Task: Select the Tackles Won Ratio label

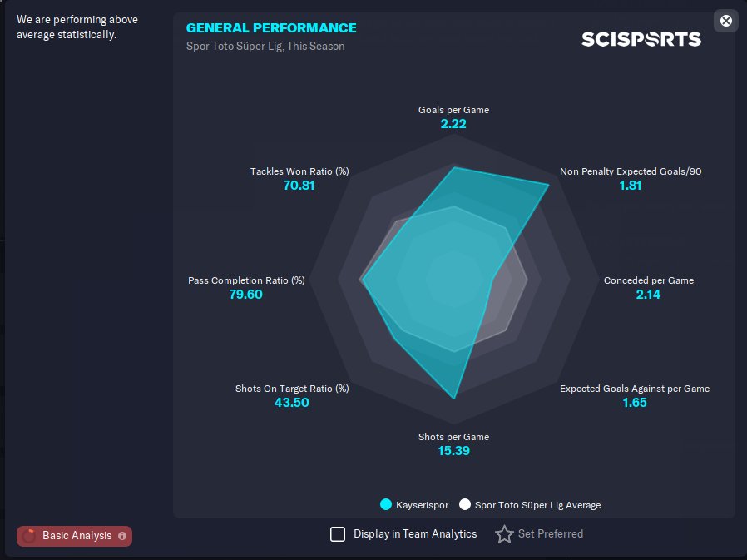Action: (x=299, y=171)
